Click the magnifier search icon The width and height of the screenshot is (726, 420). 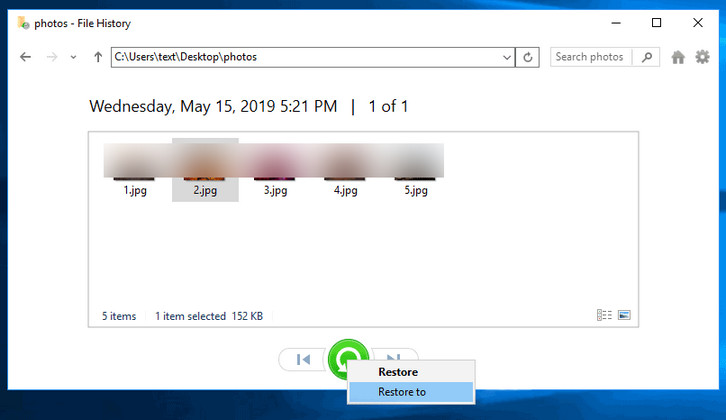coord(646,57)
